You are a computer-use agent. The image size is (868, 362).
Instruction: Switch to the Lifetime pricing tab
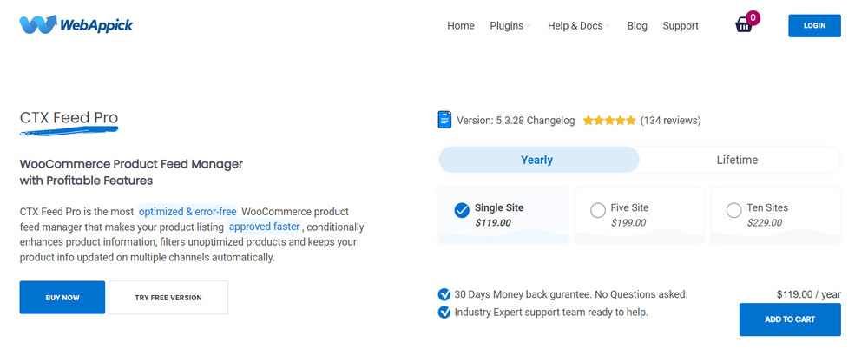click(x=737, y=160)
